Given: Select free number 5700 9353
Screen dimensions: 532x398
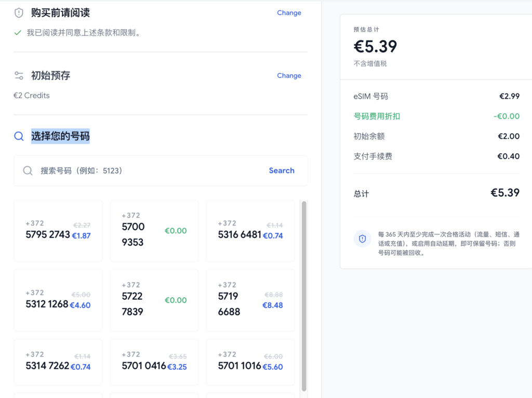Looking at the screenshot, I should (154, 231).
